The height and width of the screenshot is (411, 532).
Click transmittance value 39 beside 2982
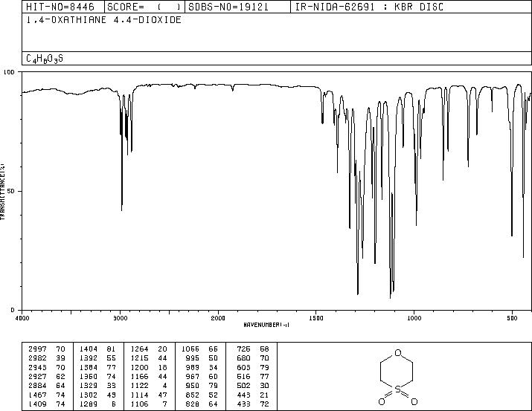pos(60,358)
